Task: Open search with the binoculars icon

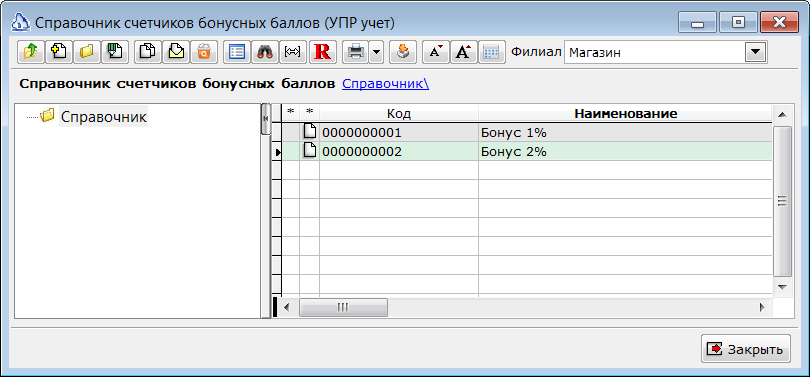Action: [x=265, y=52]
